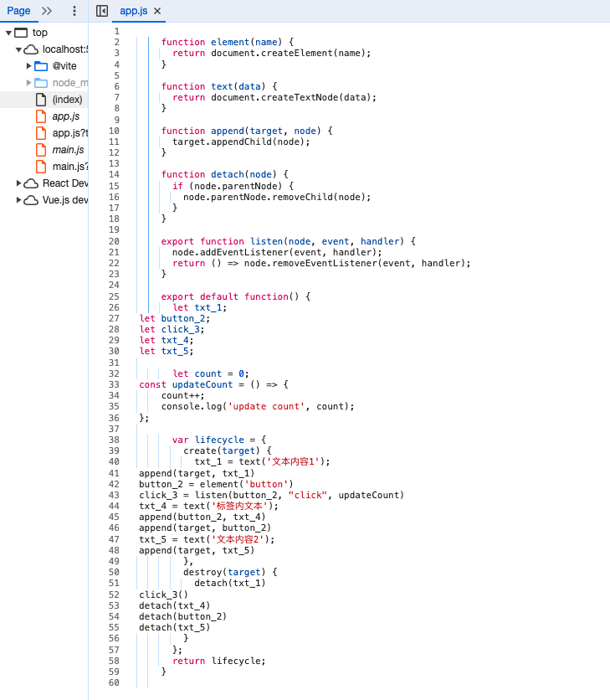Expand the React Developer Tools node
This screenshot has height=700, width=610.
pyautogui.click(x=18, y=183)
